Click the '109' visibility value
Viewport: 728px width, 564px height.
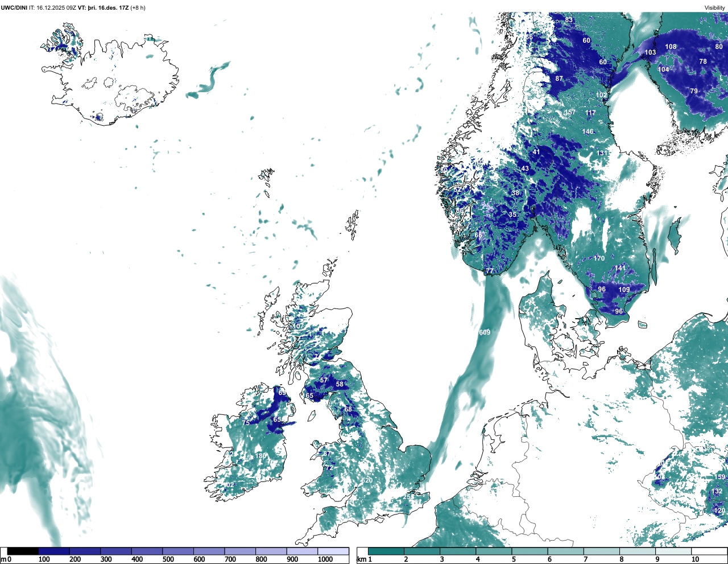tap(624, 290)
